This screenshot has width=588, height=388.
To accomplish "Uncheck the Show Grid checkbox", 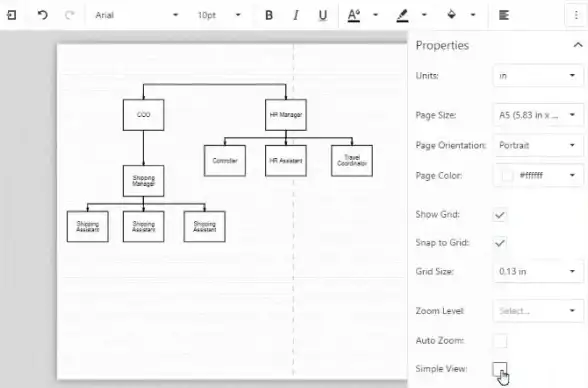I will [x=500, y=215].
